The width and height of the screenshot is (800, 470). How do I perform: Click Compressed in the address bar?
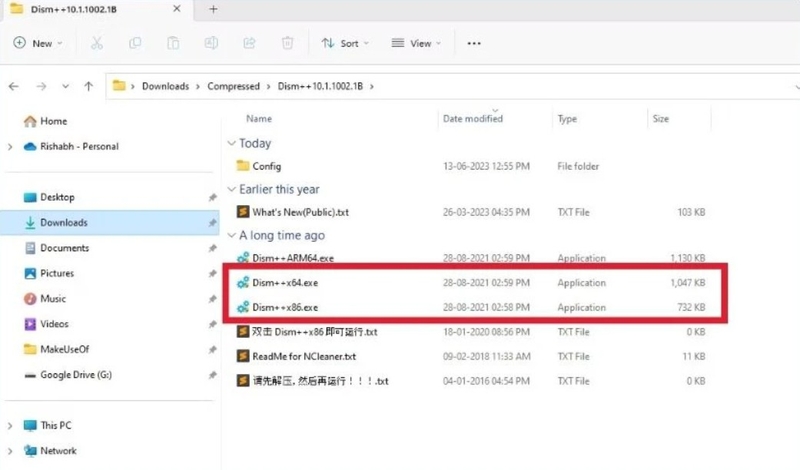coord(233,86)
